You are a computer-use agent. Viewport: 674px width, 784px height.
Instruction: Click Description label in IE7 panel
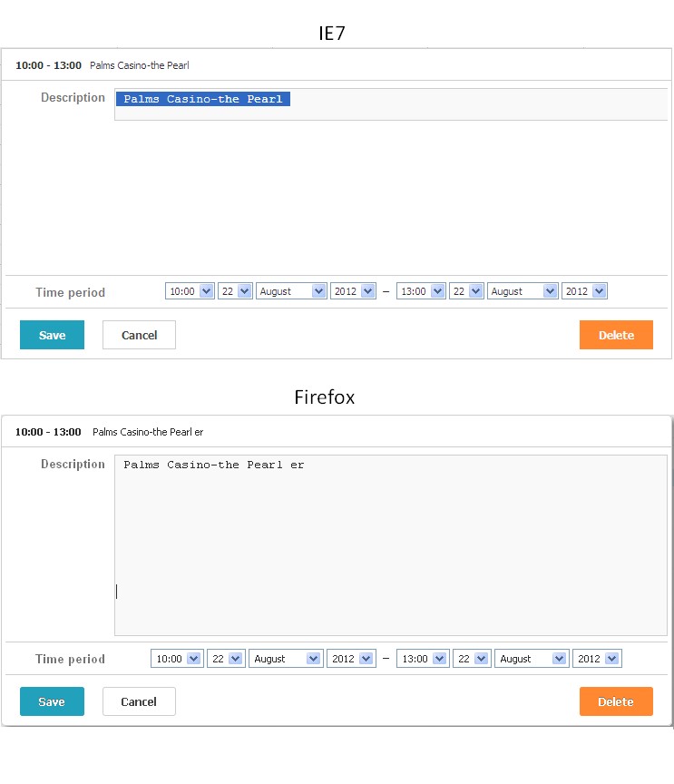pos(73,97)
